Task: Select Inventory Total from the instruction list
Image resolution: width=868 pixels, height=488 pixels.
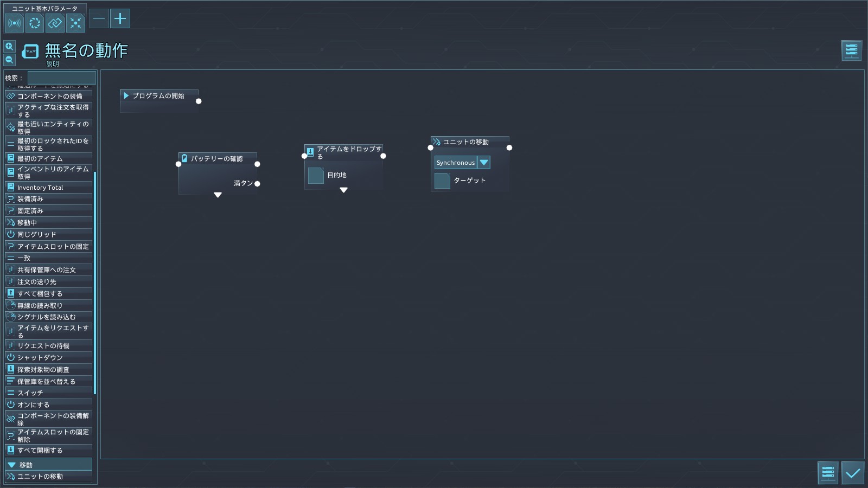Action: click(40, 188)
